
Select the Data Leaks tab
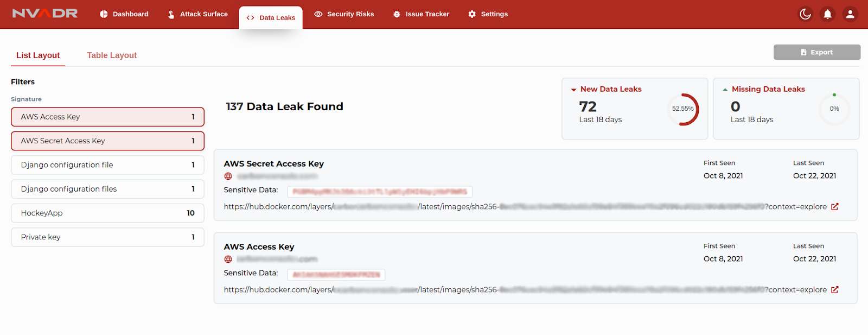point(271,18)
